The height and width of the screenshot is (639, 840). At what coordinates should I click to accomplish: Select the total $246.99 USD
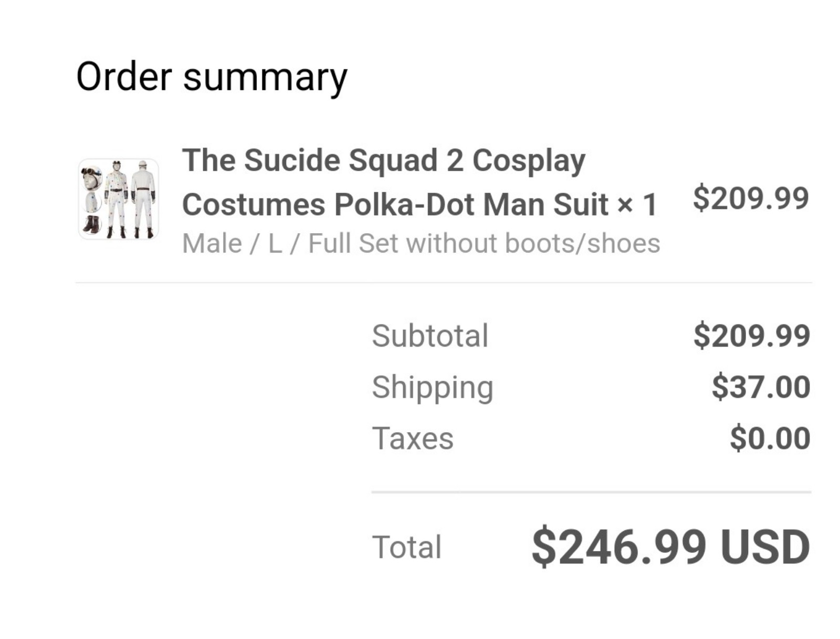click(x=670, y=547)
